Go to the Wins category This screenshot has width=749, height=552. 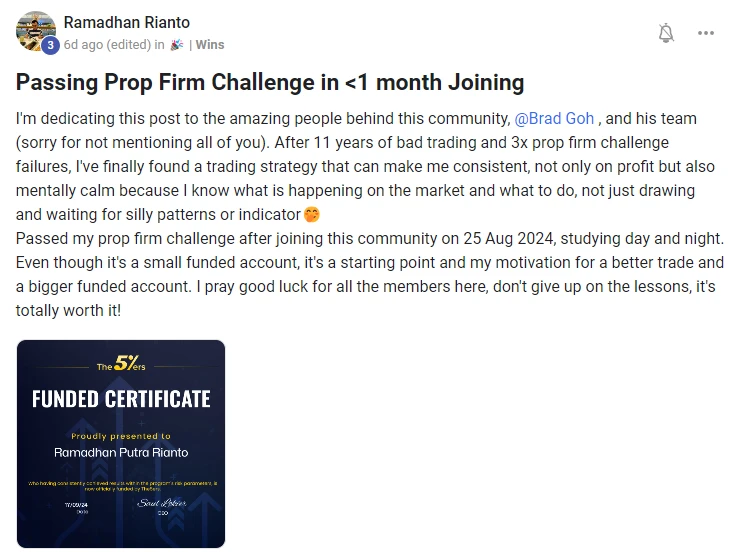[210, 44]
